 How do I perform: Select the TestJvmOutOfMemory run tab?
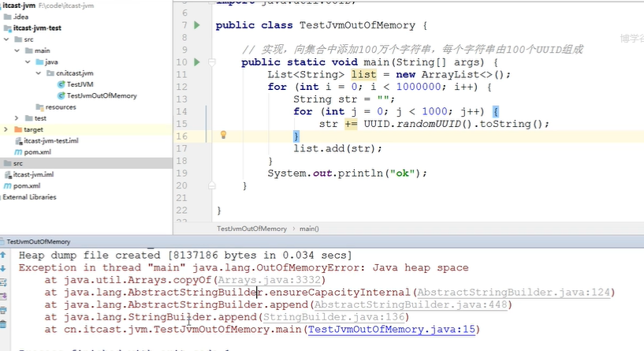(39, 242)
